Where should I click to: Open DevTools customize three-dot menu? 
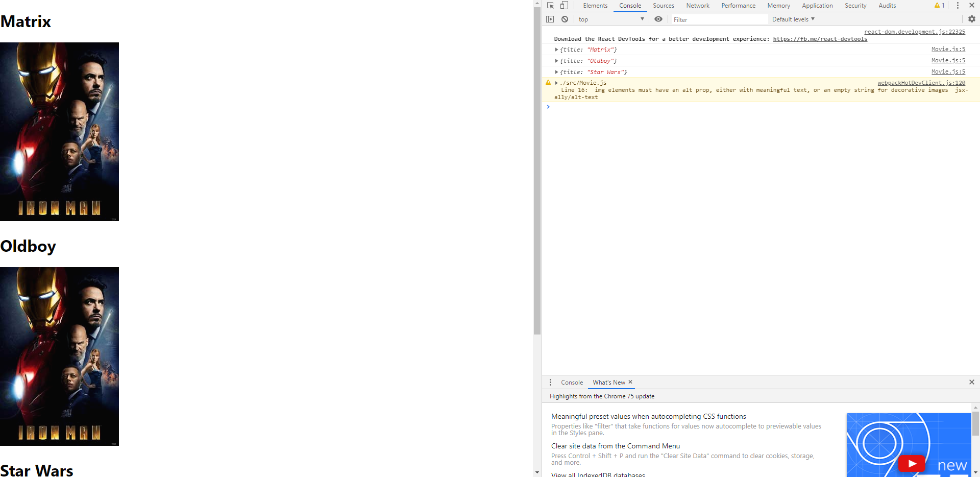pos(958,6)
